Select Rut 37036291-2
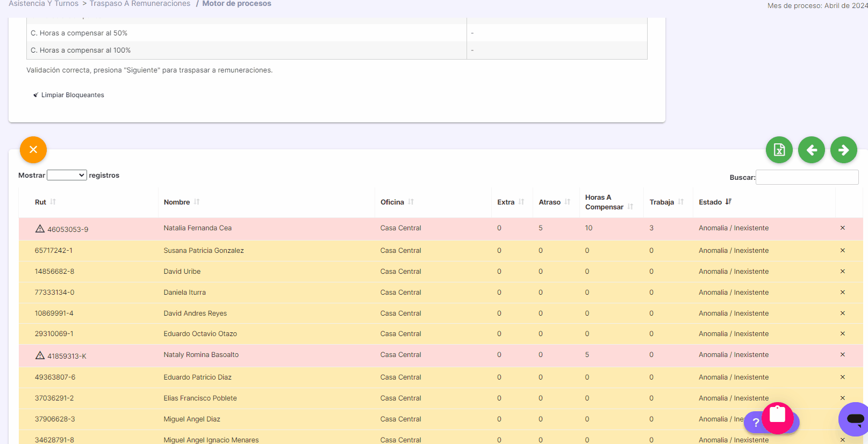Image resolution: width=868 pixels, height=444 pixels. 54,398
